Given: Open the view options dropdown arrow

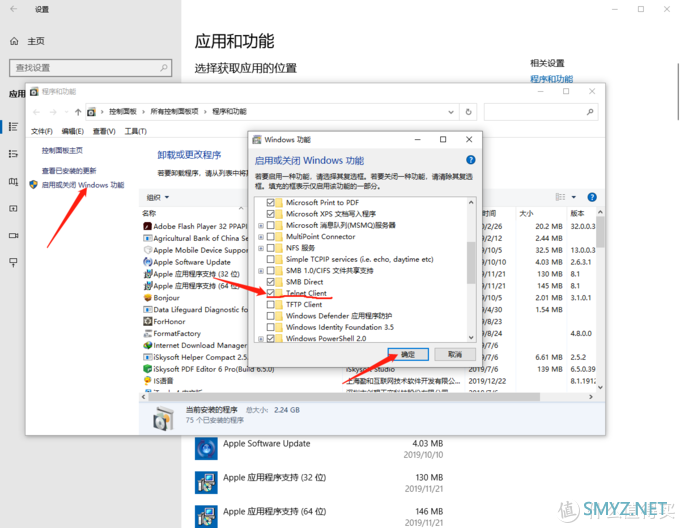Looking at the screenshot, I should pos(573,197).
